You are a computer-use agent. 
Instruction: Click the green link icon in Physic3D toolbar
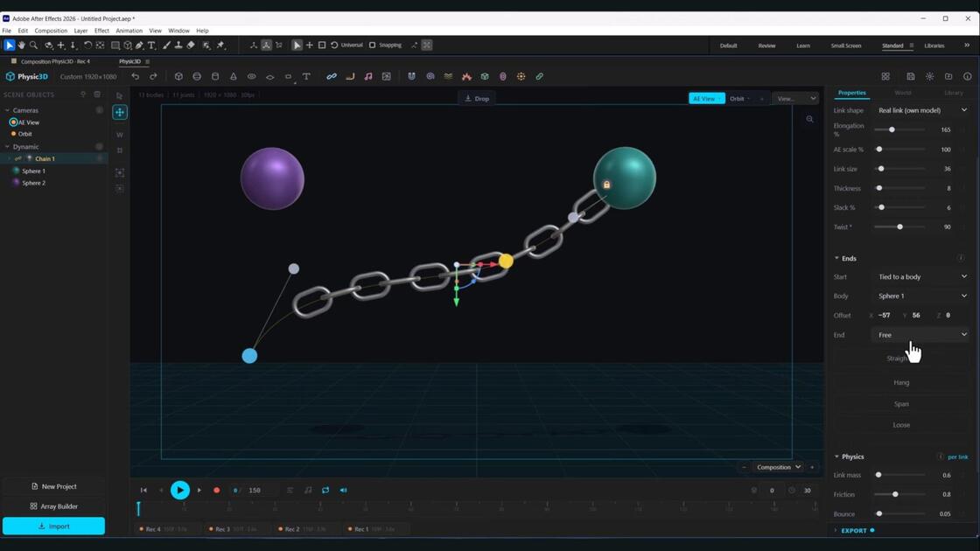(539, 76)
